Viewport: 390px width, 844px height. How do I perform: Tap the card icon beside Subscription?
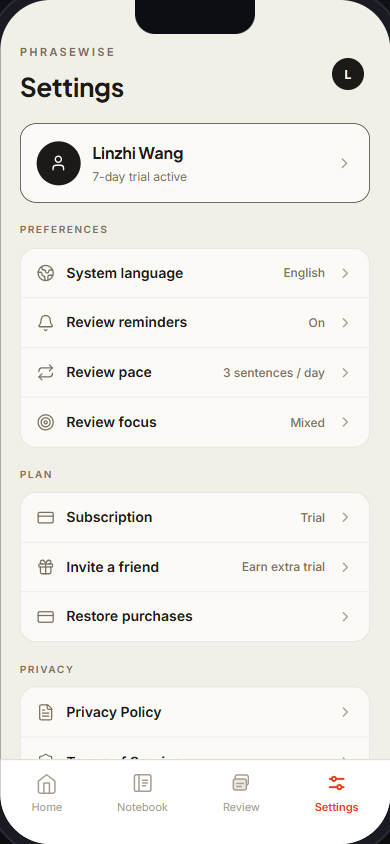46,518
